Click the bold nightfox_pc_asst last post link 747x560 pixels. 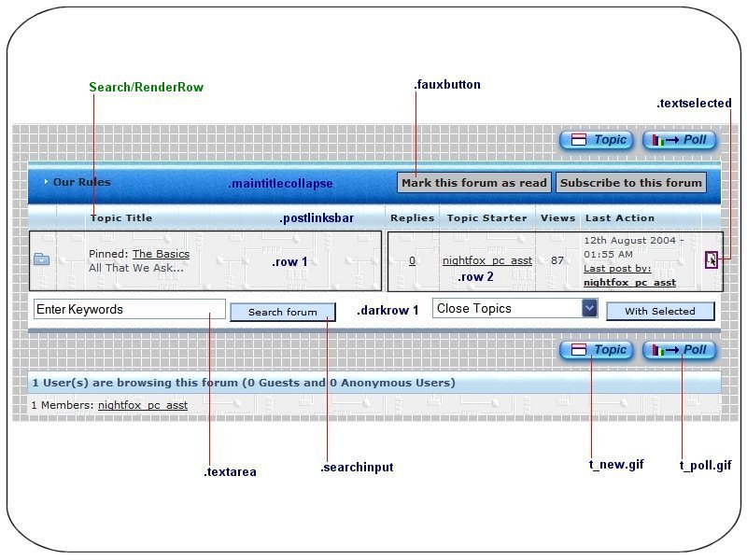pos(629,282)
